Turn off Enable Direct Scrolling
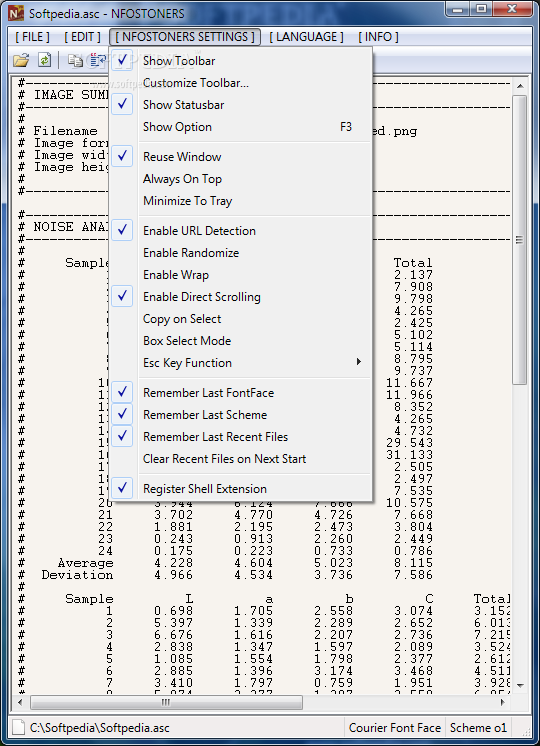Viewport: 540px width, 746px height. (241, 297)
